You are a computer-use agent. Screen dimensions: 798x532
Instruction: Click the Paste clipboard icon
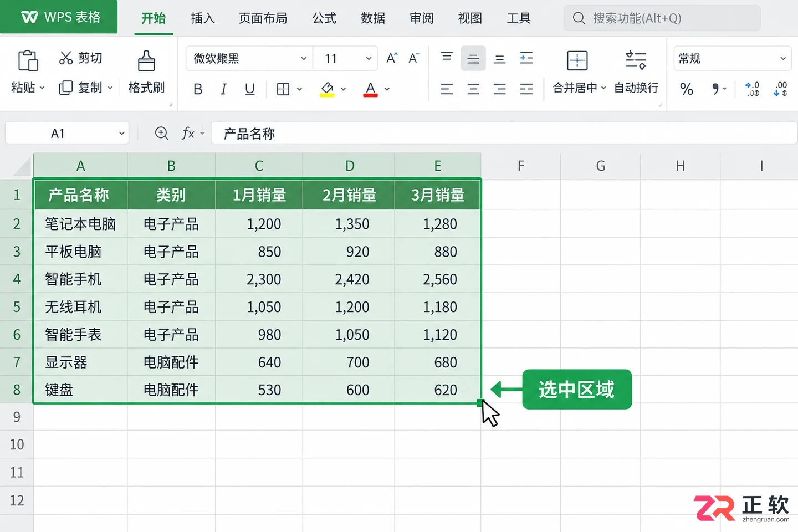[28, 60]
